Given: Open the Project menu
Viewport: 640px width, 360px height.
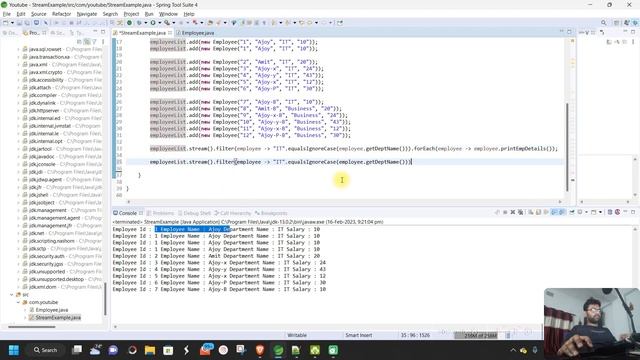Looking at the screenshot, I should tap(131, 14).
